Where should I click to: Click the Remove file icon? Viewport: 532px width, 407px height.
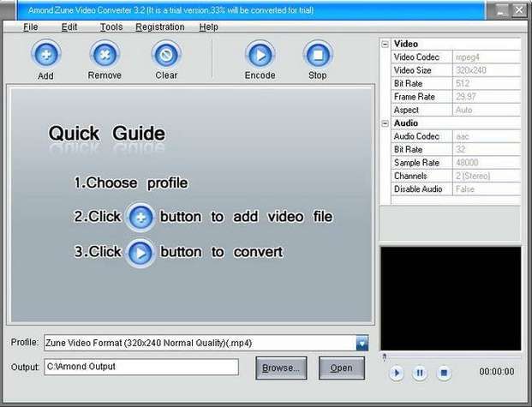(x=105, y=55)
